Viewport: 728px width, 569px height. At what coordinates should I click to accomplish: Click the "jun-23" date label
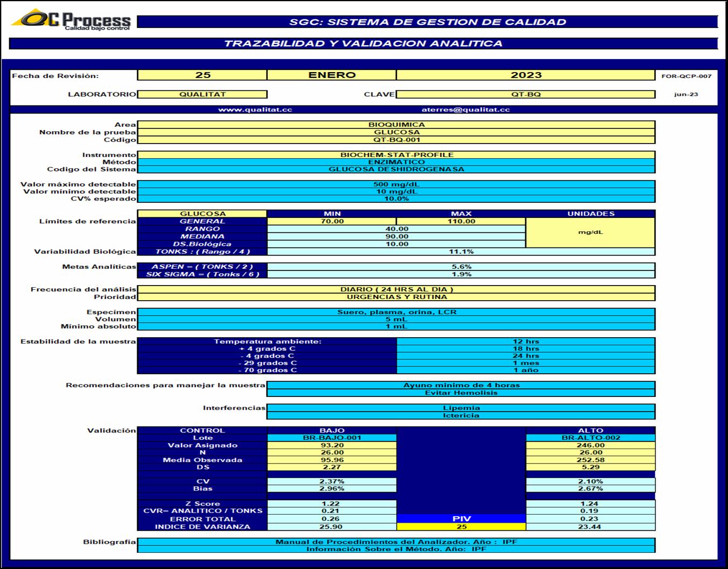click(686, 94)
